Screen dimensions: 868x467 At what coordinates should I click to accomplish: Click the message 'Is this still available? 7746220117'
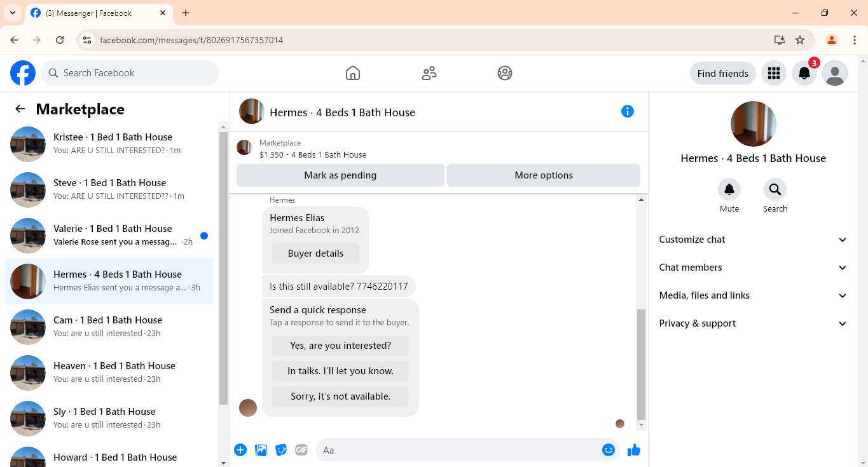pos(339,287)
